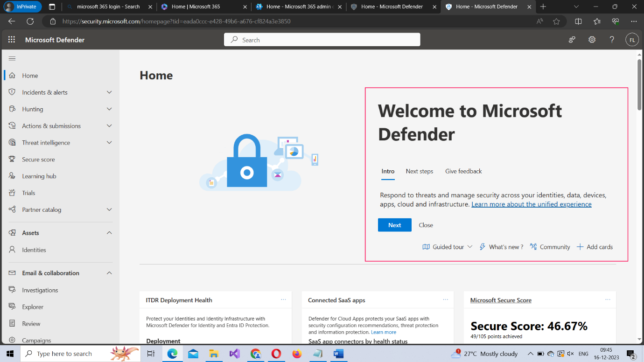Open the ITDR Deployment Health card ellipsis

[283, 299]
